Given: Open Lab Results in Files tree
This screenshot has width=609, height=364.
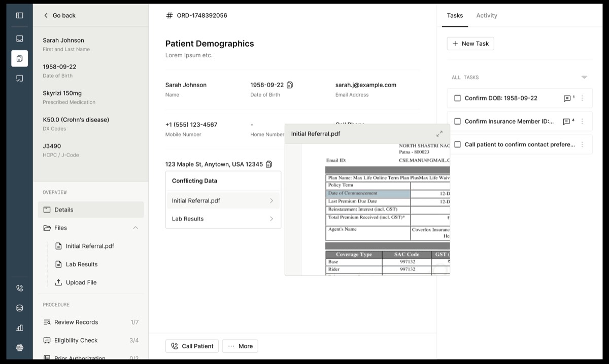Looking at the screenshot, I should point(76,264).
